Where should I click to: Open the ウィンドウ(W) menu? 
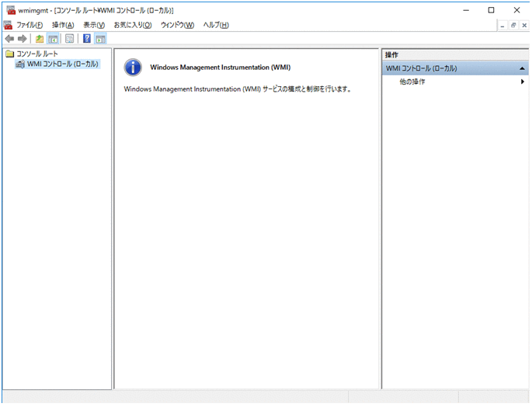tap(177, 25)
